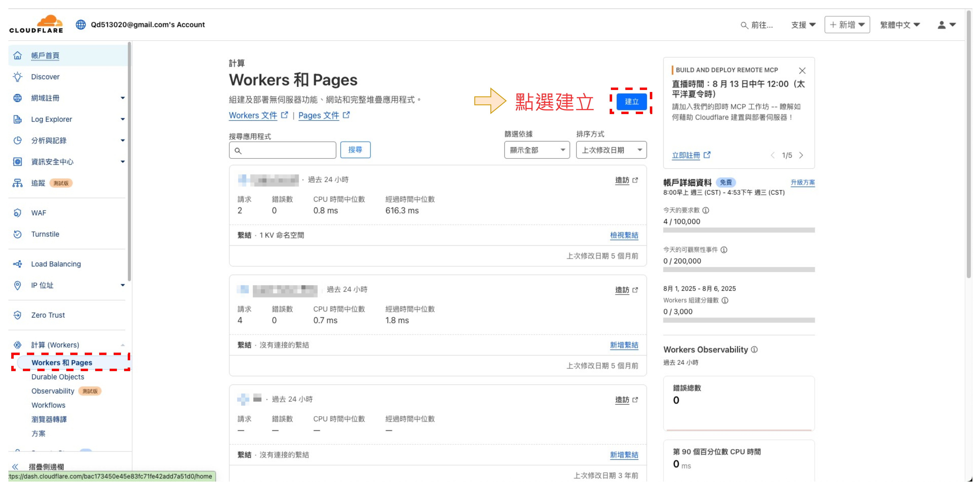Click the Load Balancing icon

tap(17, 264)
